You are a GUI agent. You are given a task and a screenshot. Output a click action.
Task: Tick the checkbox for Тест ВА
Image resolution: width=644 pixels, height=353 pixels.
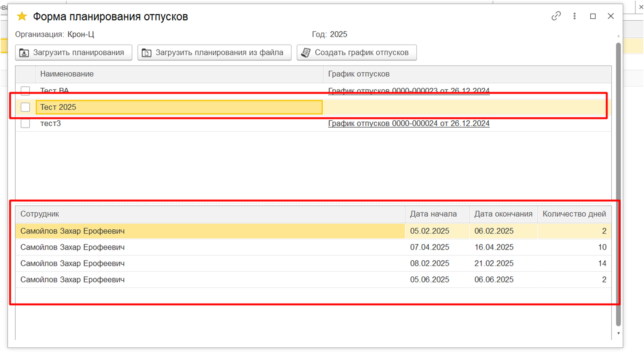pos(25,91)
